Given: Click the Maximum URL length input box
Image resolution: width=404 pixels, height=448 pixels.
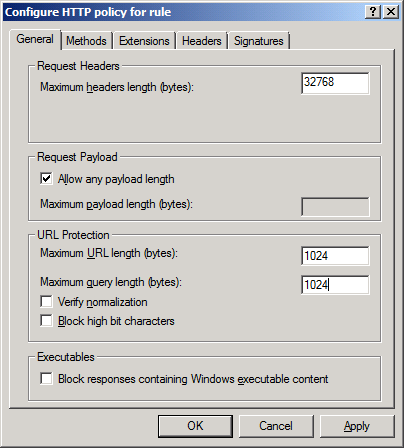Looking at the screenshot, I should click(x=335, y=256).
